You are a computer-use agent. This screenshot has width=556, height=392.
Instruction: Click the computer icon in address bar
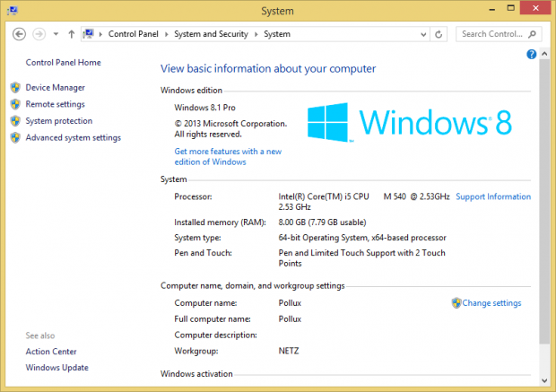pos(88,34)
